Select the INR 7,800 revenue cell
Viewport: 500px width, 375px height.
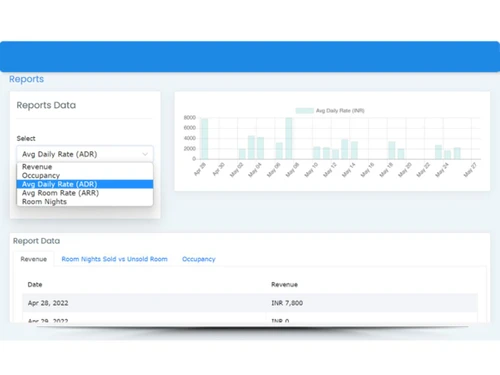287,303
